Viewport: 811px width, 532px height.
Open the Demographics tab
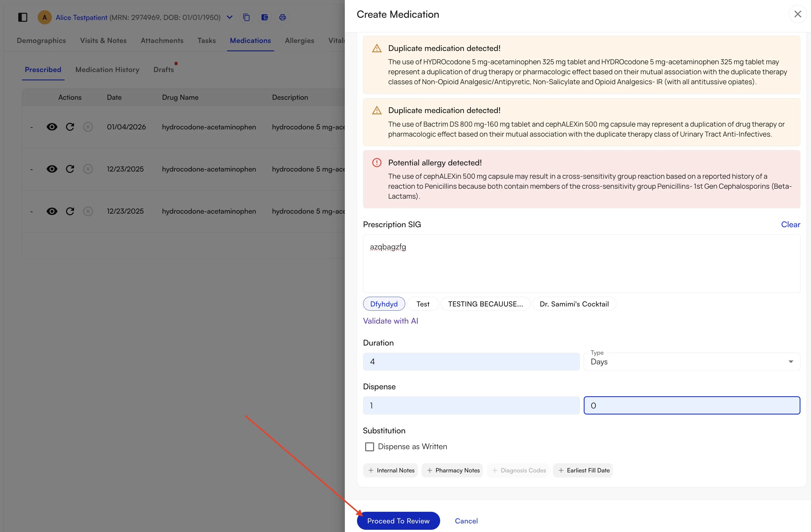click(41, 40)
